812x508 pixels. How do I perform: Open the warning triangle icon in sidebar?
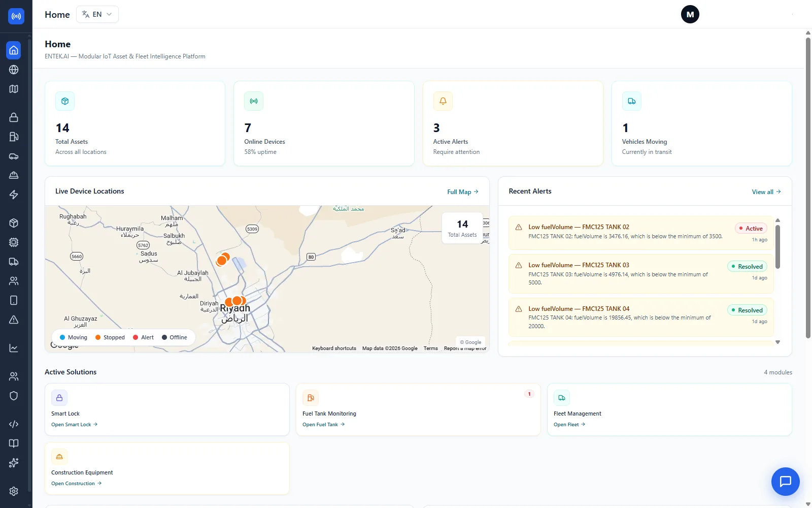point(14,320)
